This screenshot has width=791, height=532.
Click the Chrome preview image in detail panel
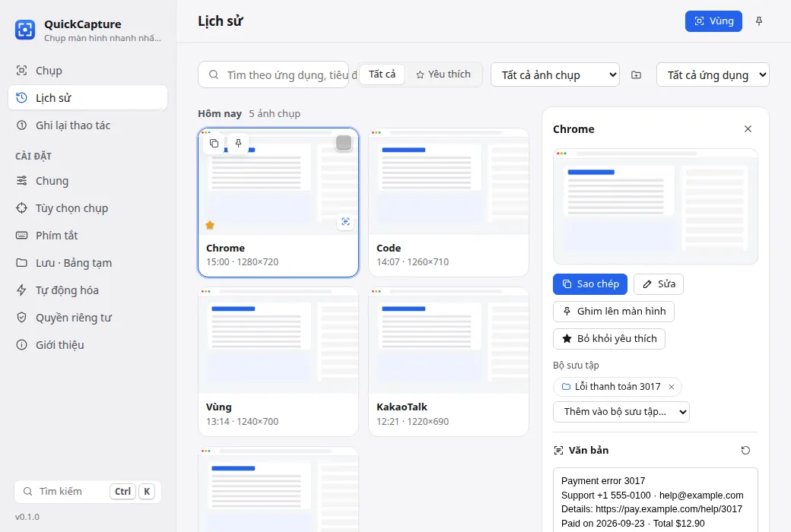click(656, 206)
